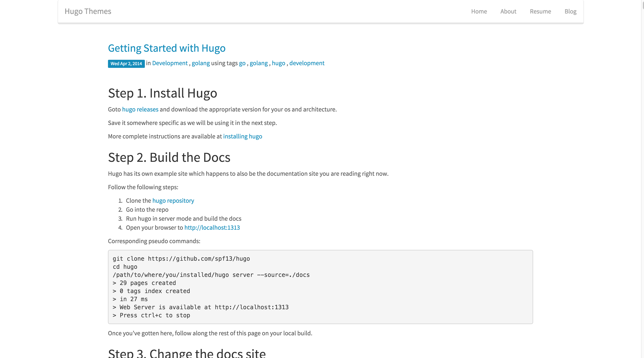The image size is (644, 358).
Task: Click the Development category tag
Action: [x=170, y=63]
